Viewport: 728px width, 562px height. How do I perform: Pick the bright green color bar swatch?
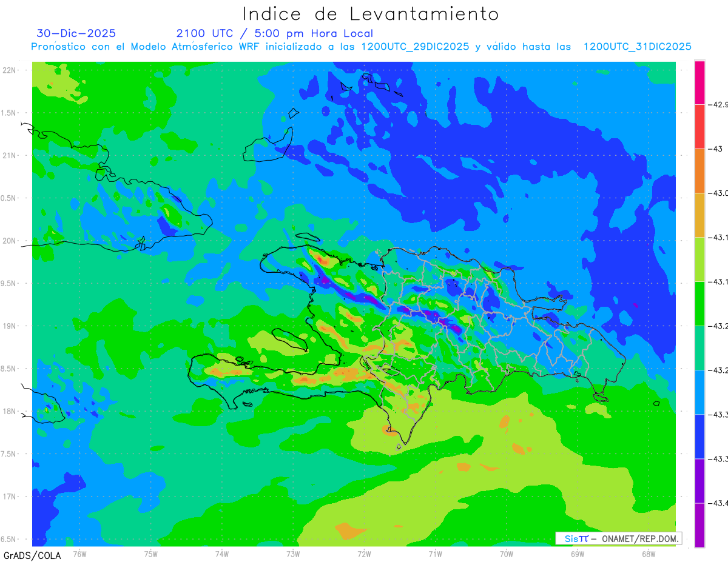coord(699,304)
